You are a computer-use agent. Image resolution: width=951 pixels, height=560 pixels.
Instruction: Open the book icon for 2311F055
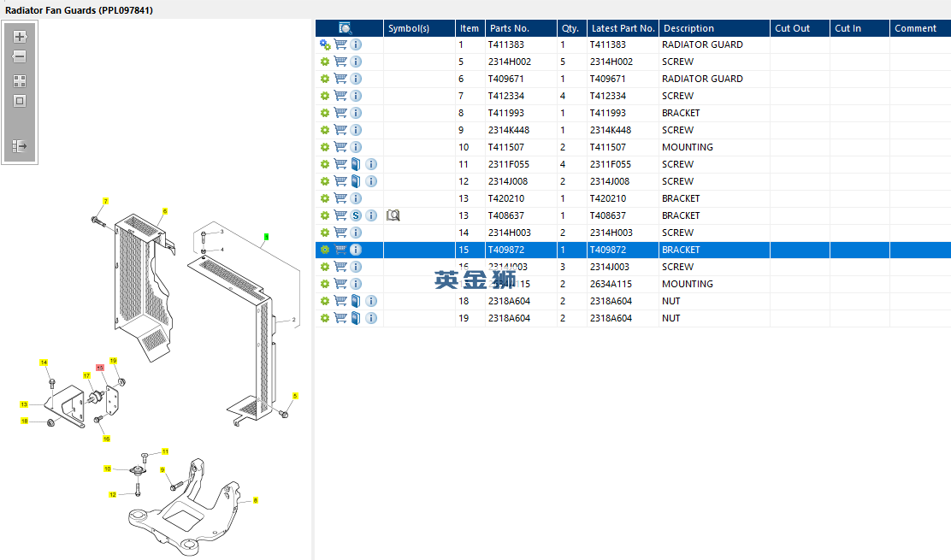pyautogui.click(x=356, y=164)
